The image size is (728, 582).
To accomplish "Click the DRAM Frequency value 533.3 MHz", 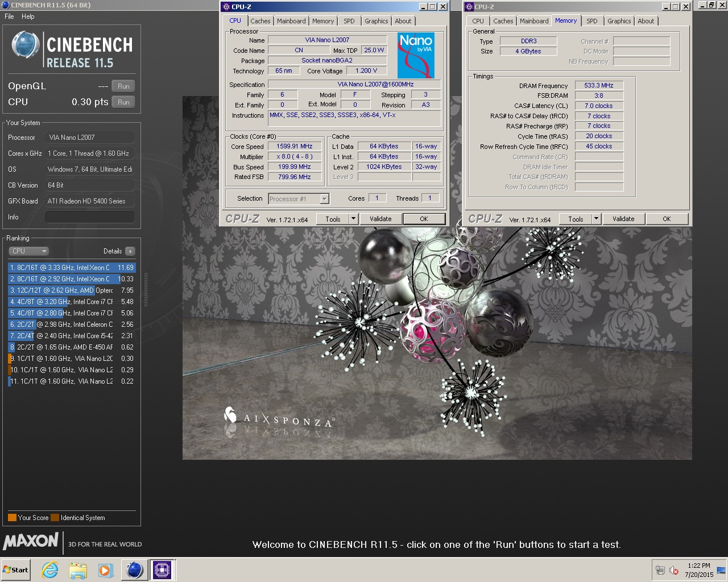I will pos(599,85).
